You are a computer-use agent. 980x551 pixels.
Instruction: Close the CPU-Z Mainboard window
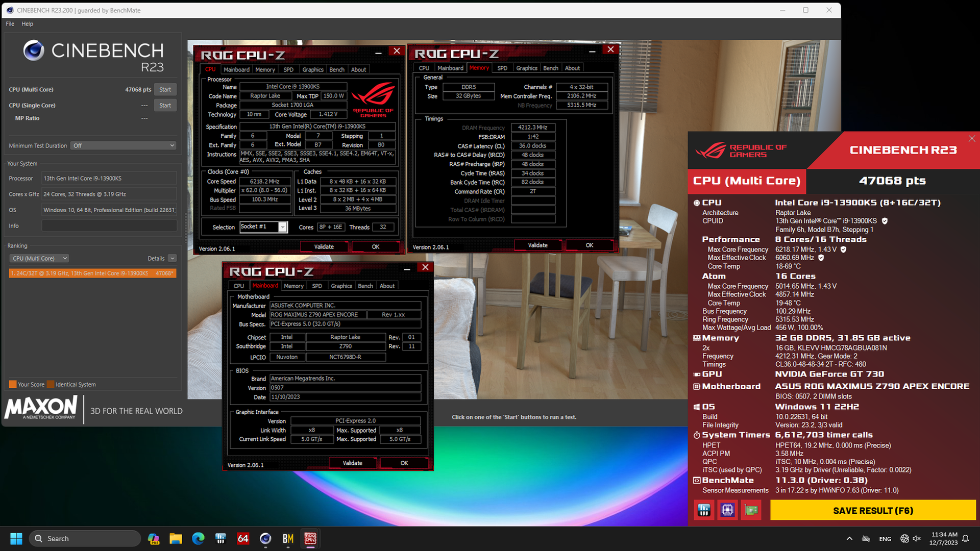[425, 267]
